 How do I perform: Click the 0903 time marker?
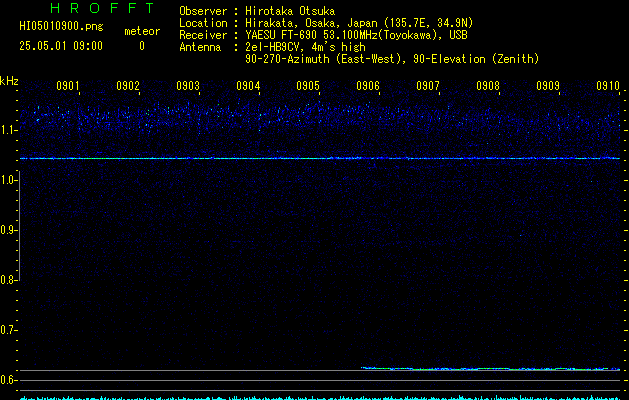[x=188, y=85]
